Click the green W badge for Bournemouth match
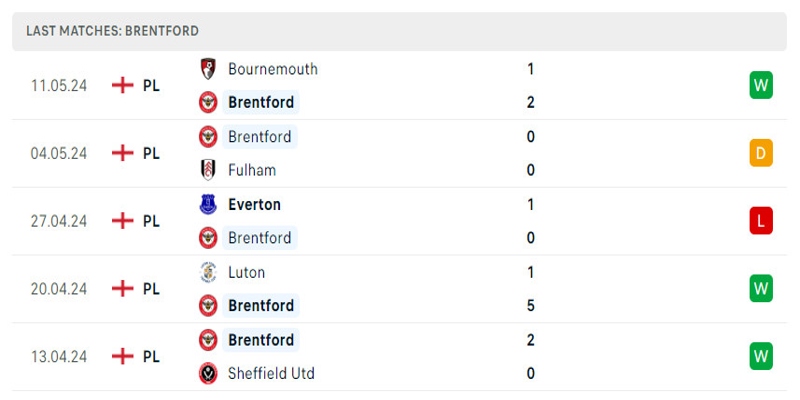 [761, 85]
